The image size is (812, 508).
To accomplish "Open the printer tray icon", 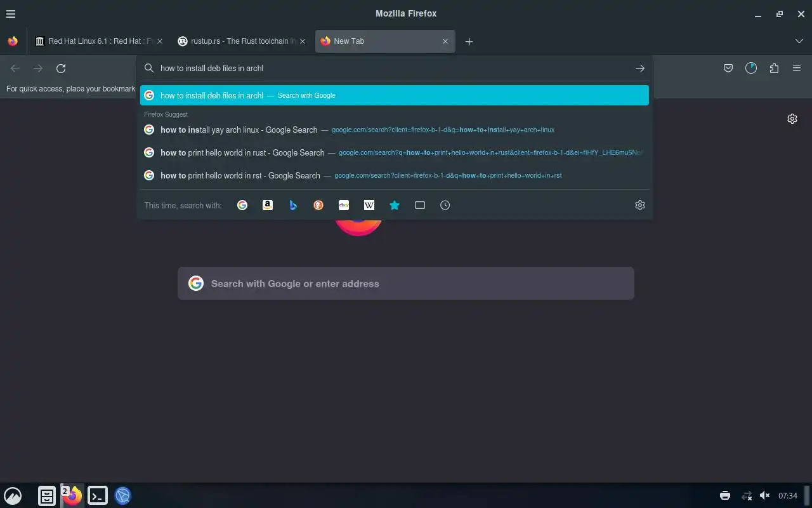I will pyautogui.click(x=724, y=496).
